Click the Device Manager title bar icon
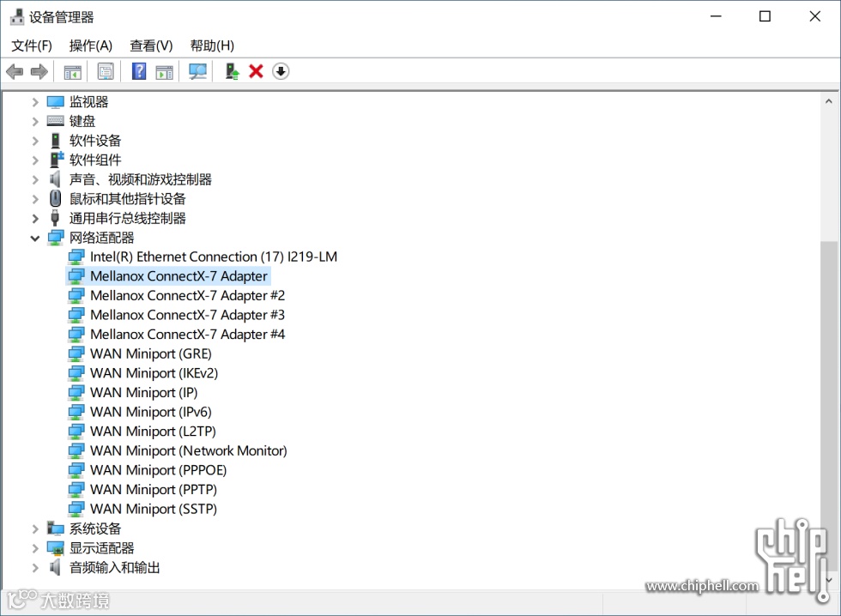The image size is (841, 616). pos(17,17)
